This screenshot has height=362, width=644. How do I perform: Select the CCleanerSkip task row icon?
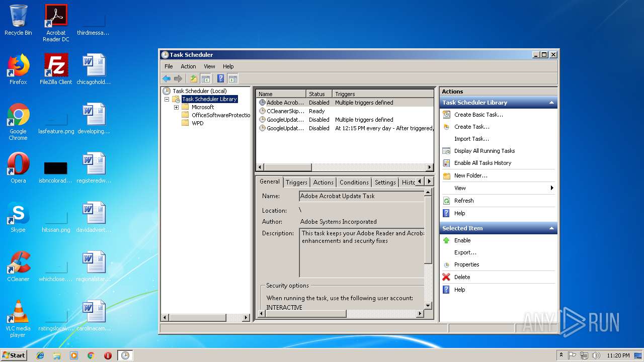click(x=262, y=111)
